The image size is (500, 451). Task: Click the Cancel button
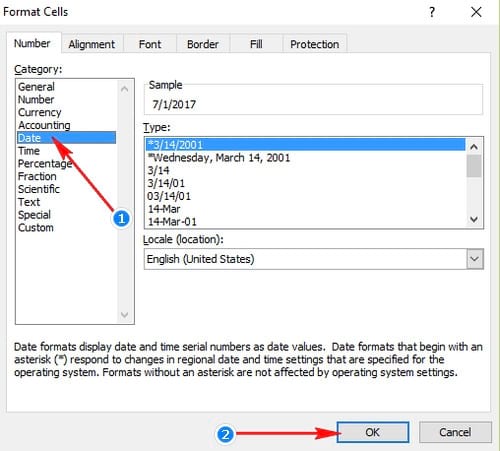point(455,432)
